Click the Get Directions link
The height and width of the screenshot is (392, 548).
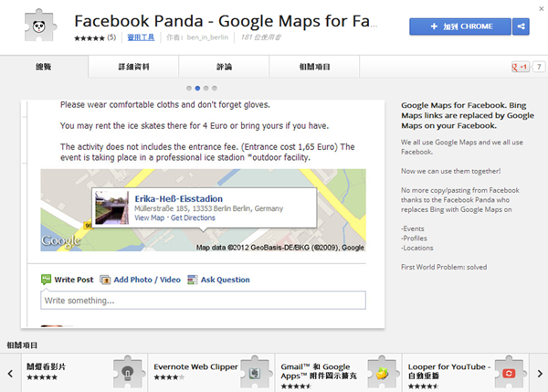(x=193, y=218)
